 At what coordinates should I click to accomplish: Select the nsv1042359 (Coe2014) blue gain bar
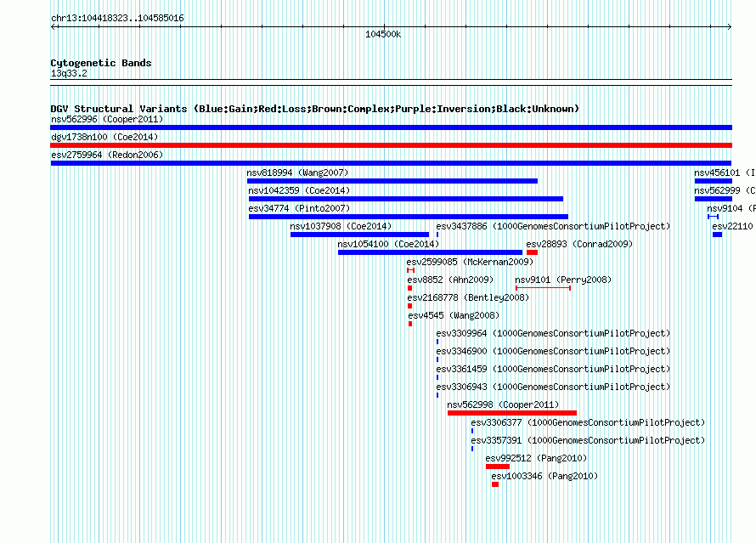coord(406,199)
